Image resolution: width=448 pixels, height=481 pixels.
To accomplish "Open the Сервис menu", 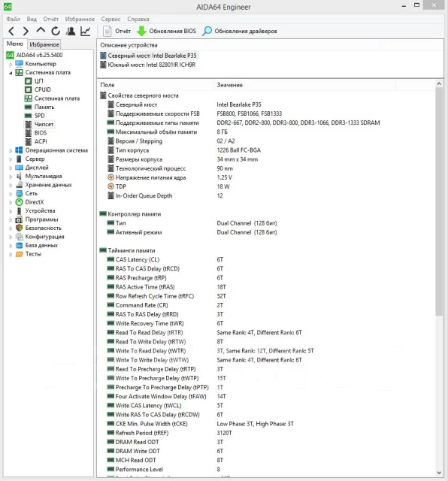I will [110, 19].
